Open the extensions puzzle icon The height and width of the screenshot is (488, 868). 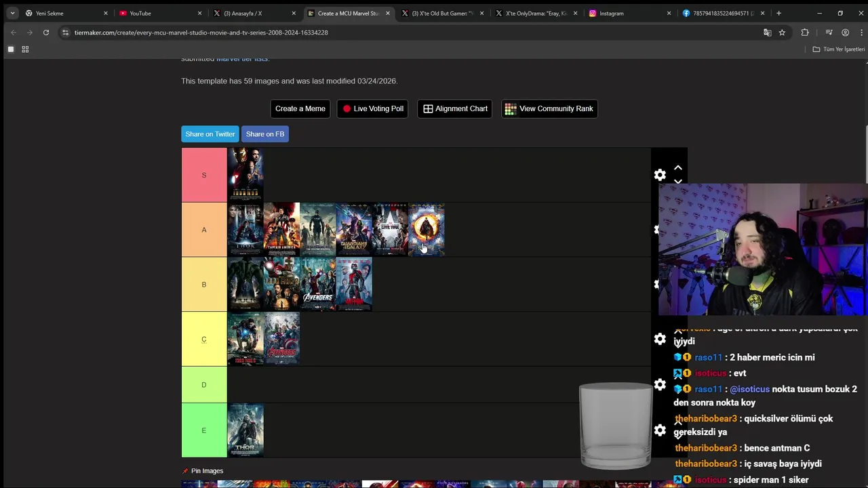pyautogui.click(x=805, y=33)
